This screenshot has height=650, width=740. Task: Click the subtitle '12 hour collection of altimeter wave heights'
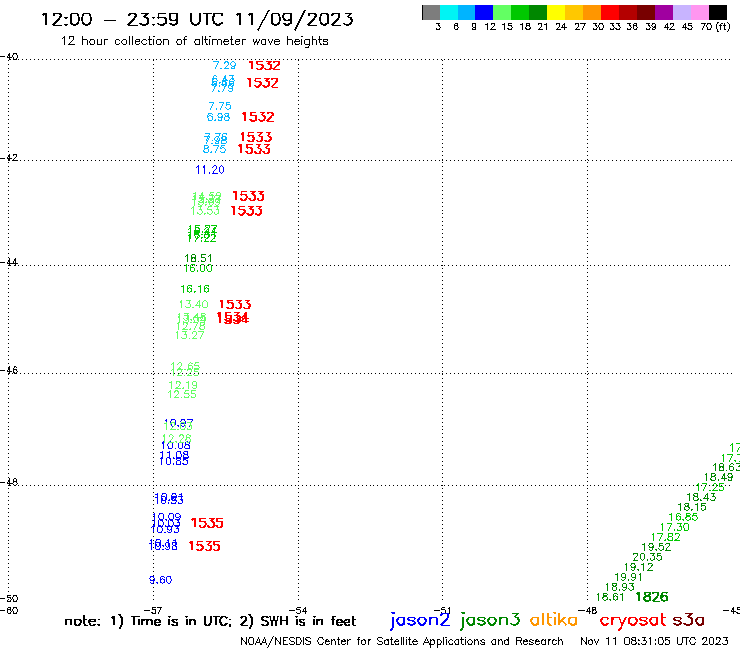tap(194, 41)
